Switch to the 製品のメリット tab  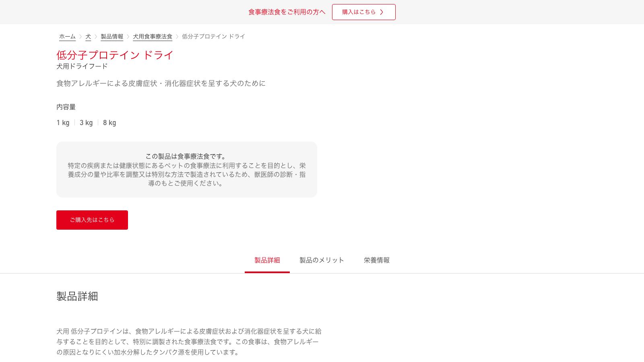pos(322,260)
